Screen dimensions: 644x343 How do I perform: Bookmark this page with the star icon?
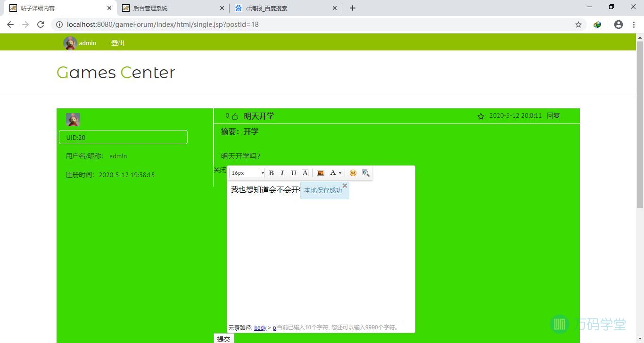(578, 24)
